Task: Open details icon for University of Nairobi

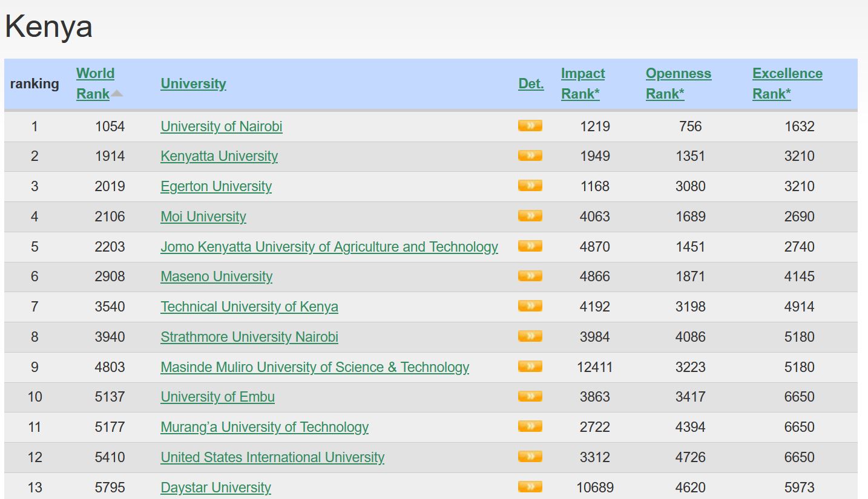Action: point(530,126)
